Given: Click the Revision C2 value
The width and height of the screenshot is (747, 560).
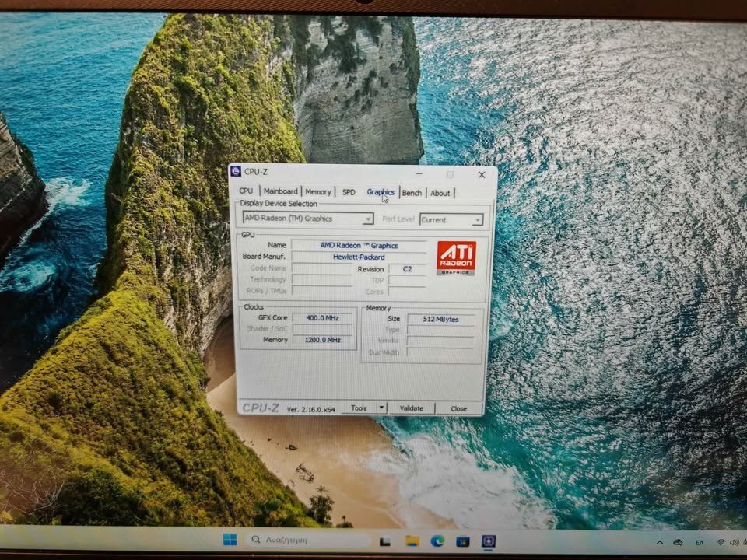Looking at the screenshot, I should point(407,268).
